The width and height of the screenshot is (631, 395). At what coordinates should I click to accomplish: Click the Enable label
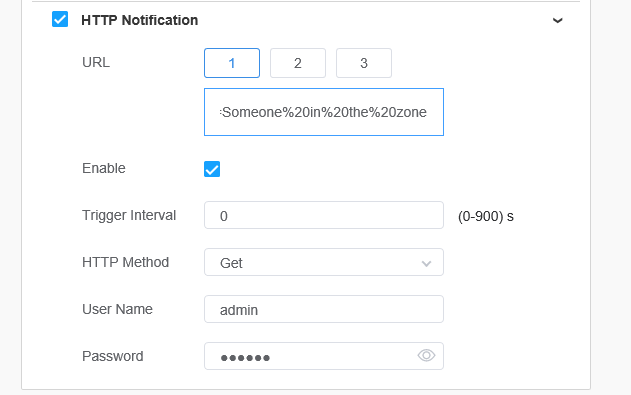click(x=104, y=168)
